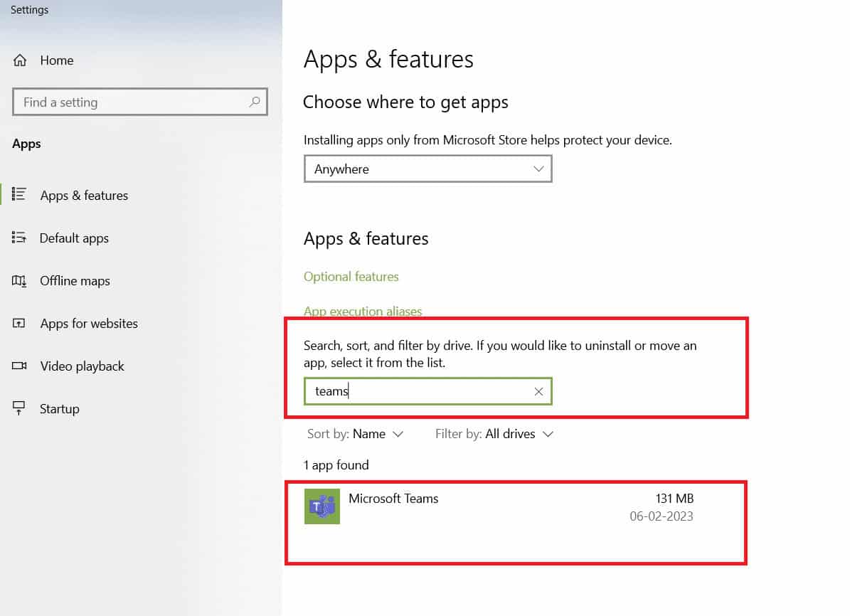The height and width of the screenshot is (616, 850).
Task: Click the Home icon at the top
Action: pyautogui.click(x=21, y=60)
